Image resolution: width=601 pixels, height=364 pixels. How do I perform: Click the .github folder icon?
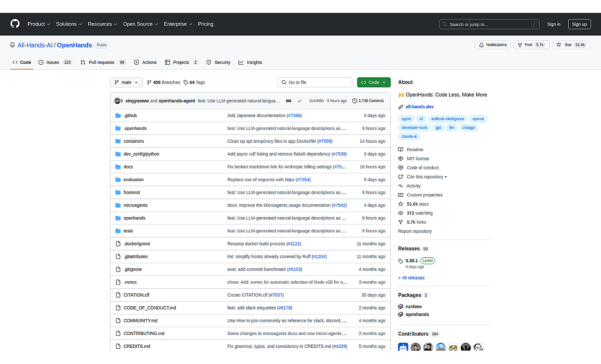pos(118,115)
